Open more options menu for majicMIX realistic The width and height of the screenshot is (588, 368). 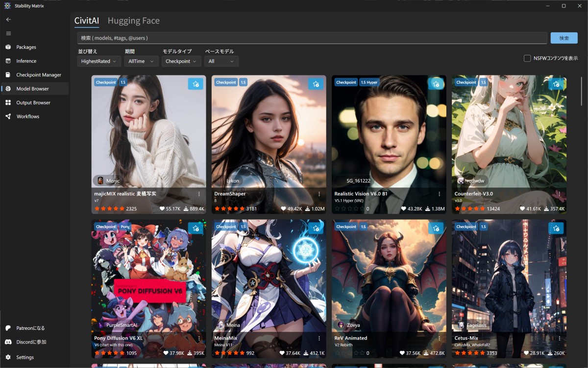[x=199, y=194]
